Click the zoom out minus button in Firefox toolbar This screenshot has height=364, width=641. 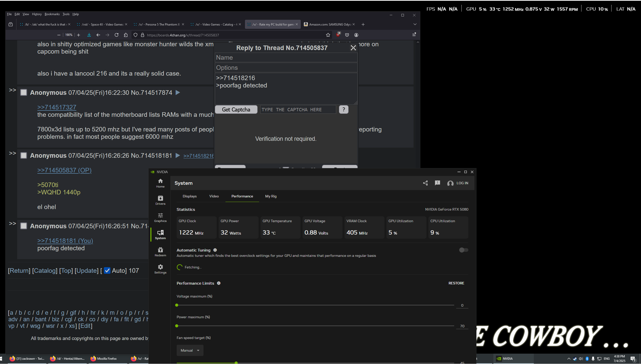tap(59, 35)
